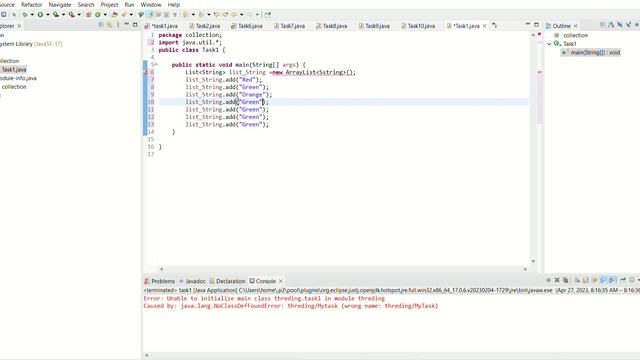640x360 pixels.
Task: Close the *Task1.java editor tab
Action: (x=484, y=26)
